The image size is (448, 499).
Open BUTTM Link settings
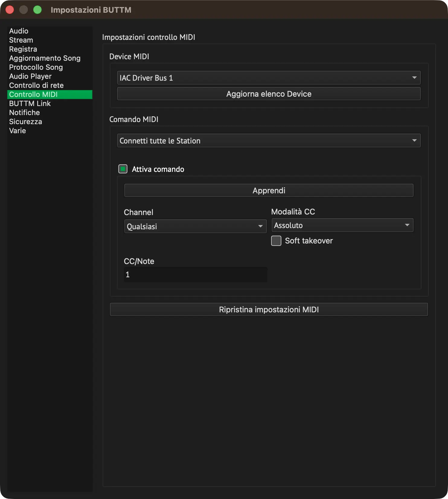pos(50,103)
